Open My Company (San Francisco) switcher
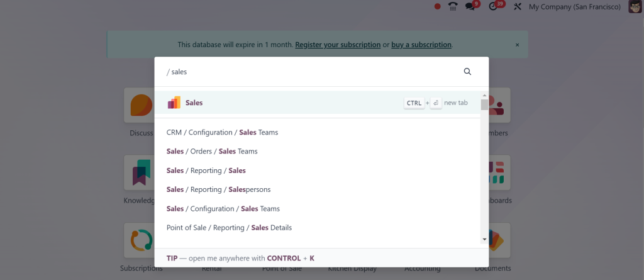This screenshot has width=644, height=280. click(x=575, y=6)
